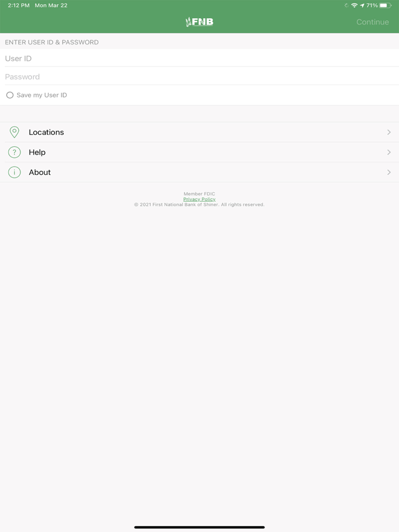Screen dimensions: 399x532
Task: Tap the FNB logo in header
Action: coord(199,22)
